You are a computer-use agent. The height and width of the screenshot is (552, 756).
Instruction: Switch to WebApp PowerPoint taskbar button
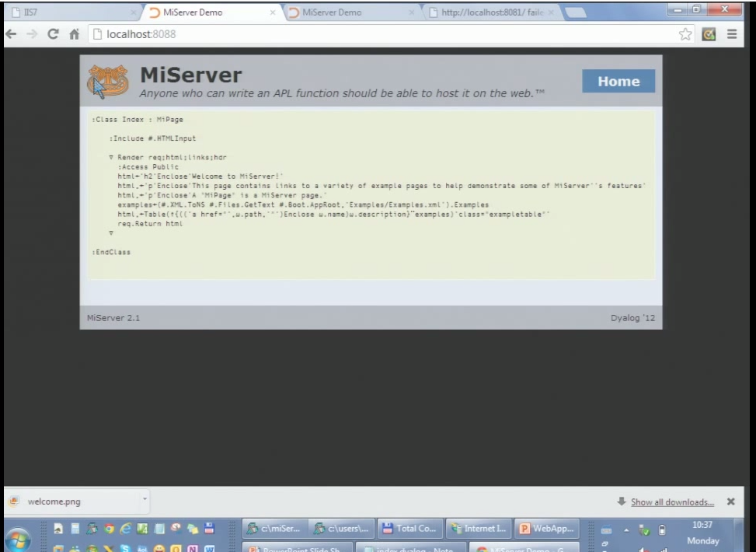547,529
